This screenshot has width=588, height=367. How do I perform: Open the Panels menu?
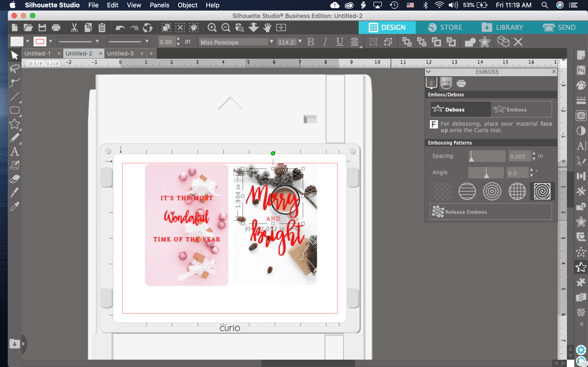click(159, 5)
